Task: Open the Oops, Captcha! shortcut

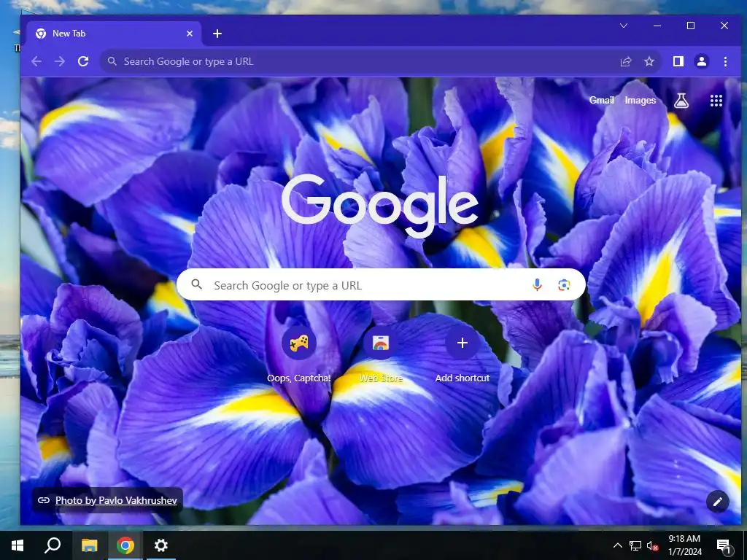Action: pyautogui.click(x=298, y=355)
